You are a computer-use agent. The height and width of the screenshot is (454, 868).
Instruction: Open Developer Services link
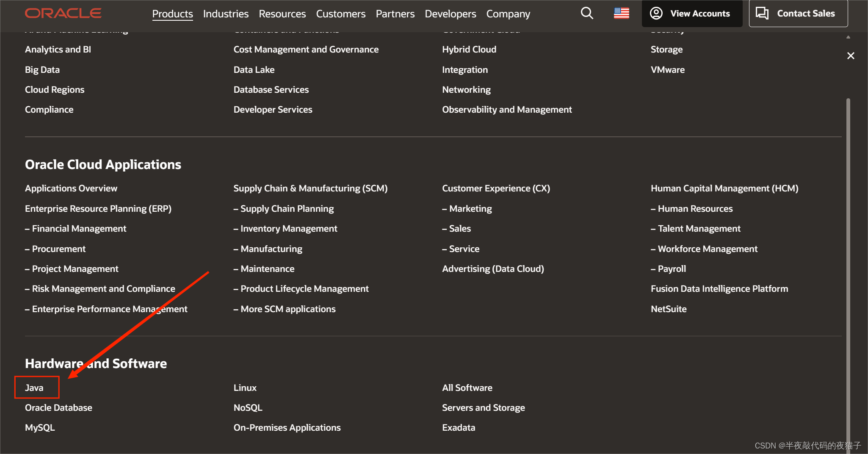coord(273,109)
